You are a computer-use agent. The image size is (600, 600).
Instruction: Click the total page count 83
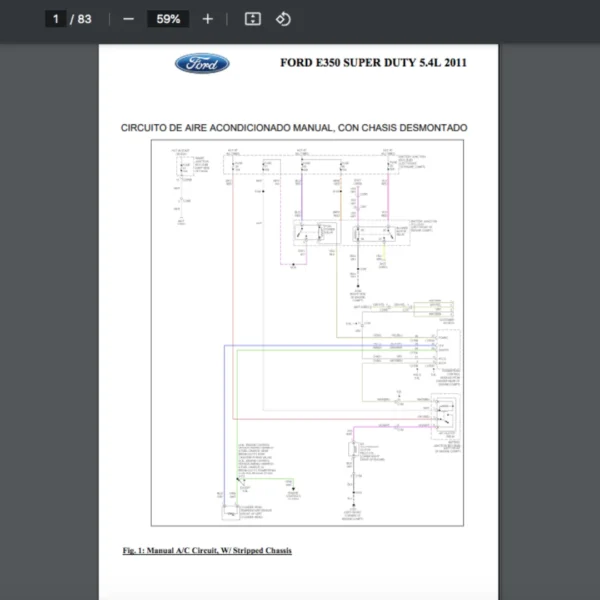pos(85,19)
